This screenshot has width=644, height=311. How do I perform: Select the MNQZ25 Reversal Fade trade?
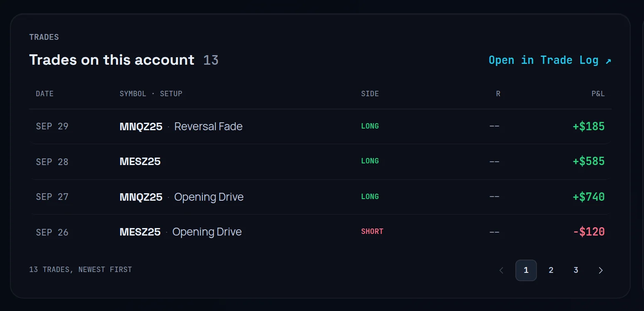click(181, 126)
